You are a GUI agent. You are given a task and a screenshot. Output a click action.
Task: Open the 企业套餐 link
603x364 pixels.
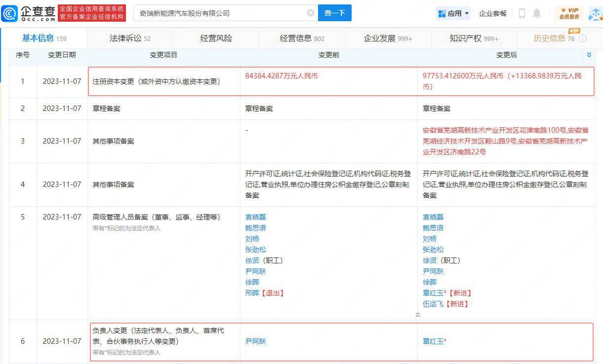coord(493,13)
